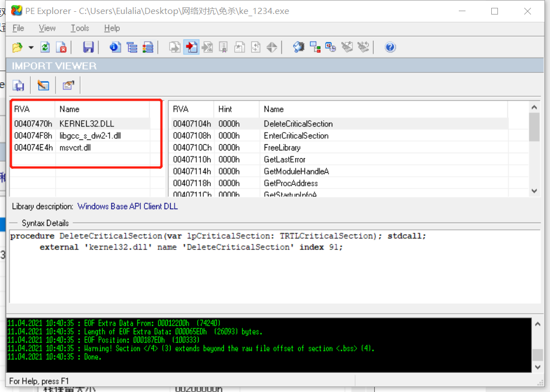Screen dimensions: 550x392
Task: Click the Reload File green arrows icon
Action: 45,48
